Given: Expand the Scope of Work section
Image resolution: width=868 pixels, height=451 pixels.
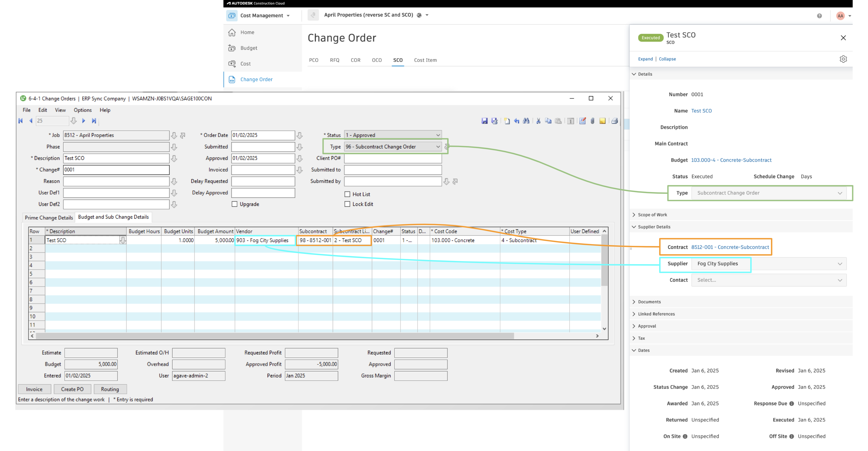Looking at the screenshot, I should pos(634,215).
